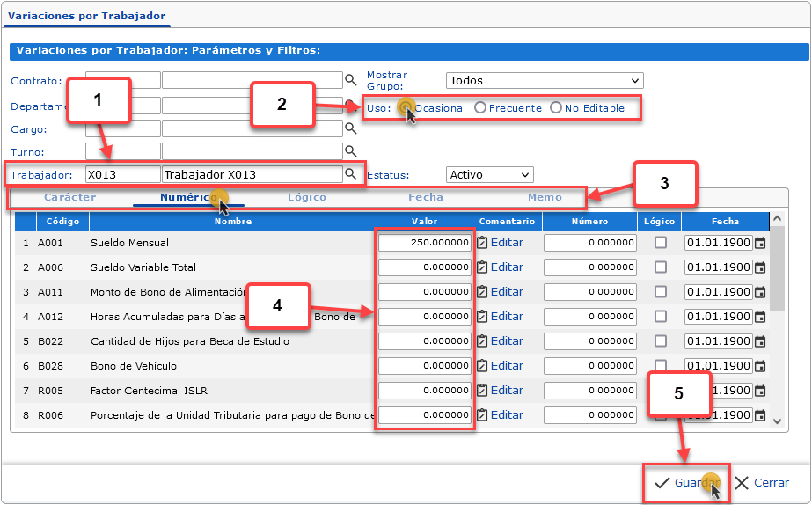This screenshot has width=812, height=505.
Task: Click the Valor field of Sueldo Mensual
Action: tap(425, 243)
